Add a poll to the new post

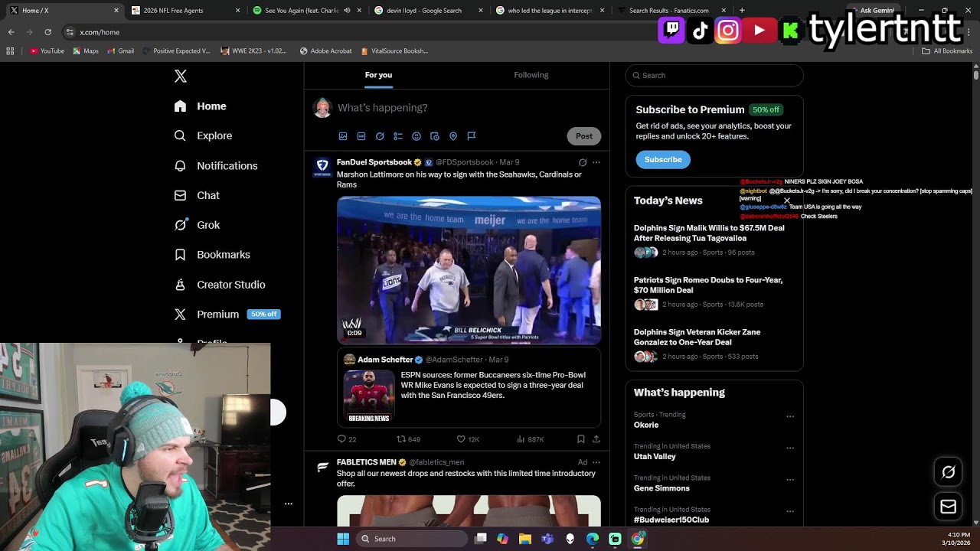tap(398, 136)
